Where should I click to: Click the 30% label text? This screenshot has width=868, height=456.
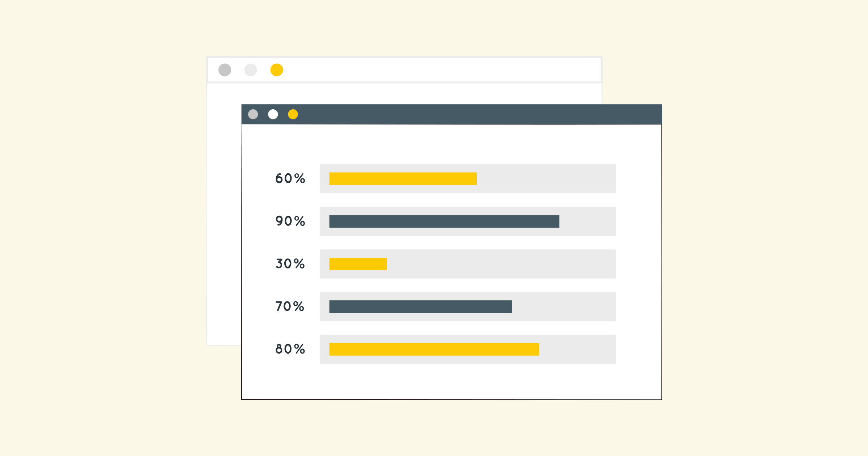pyautogui.click(x=290, y=264)
